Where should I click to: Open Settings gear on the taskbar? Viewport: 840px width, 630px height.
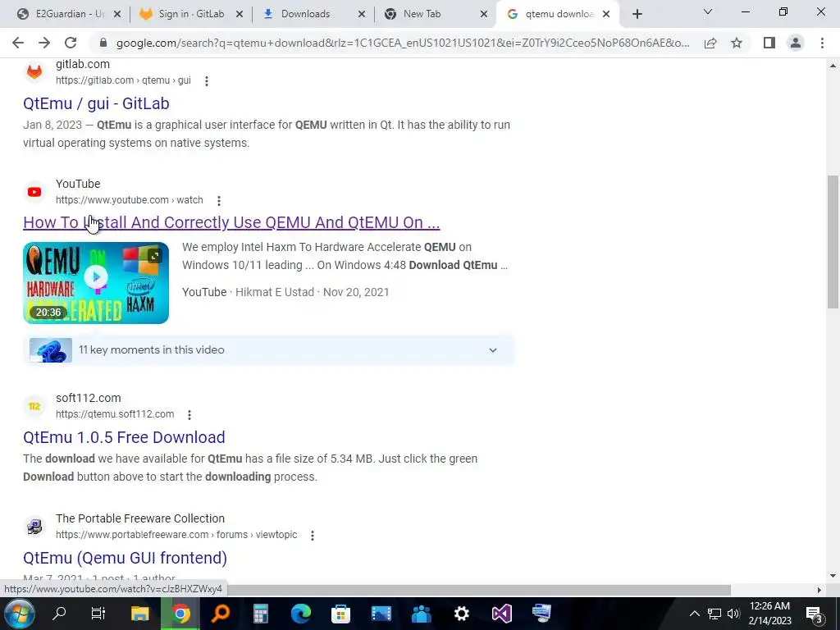[461, 614]
